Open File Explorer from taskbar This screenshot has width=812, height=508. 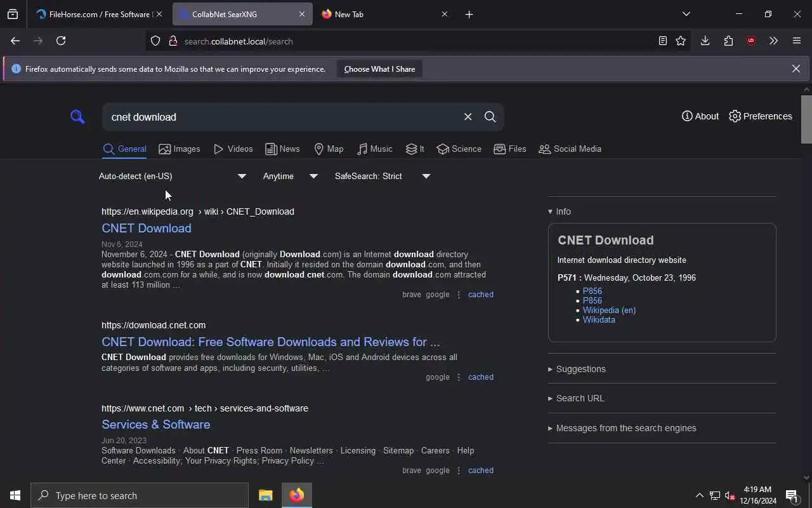pyautogui.click(x=265, y=495)
